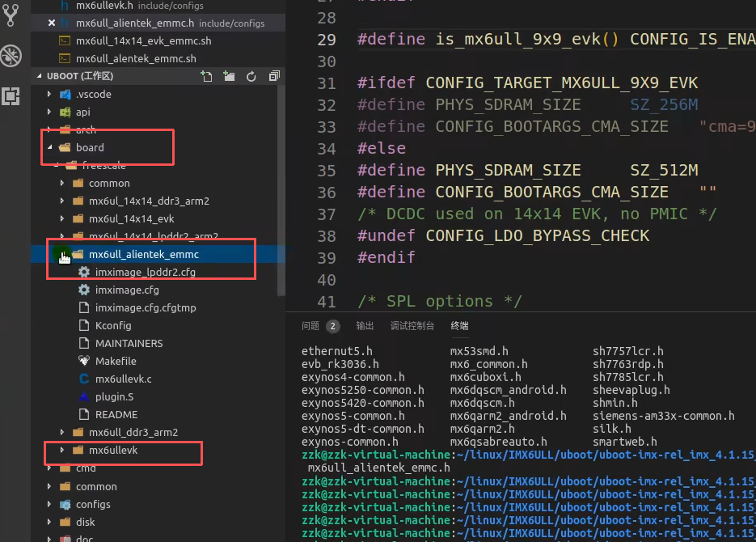
Task: Expand the configs folder
Action: pyautogui.click(x=49, y=504)
